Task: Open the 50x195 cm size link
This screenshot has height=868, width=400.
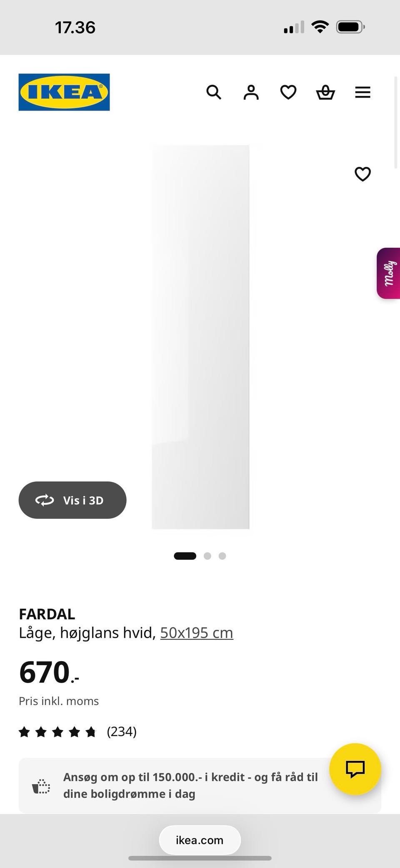Action: point(197,633)
